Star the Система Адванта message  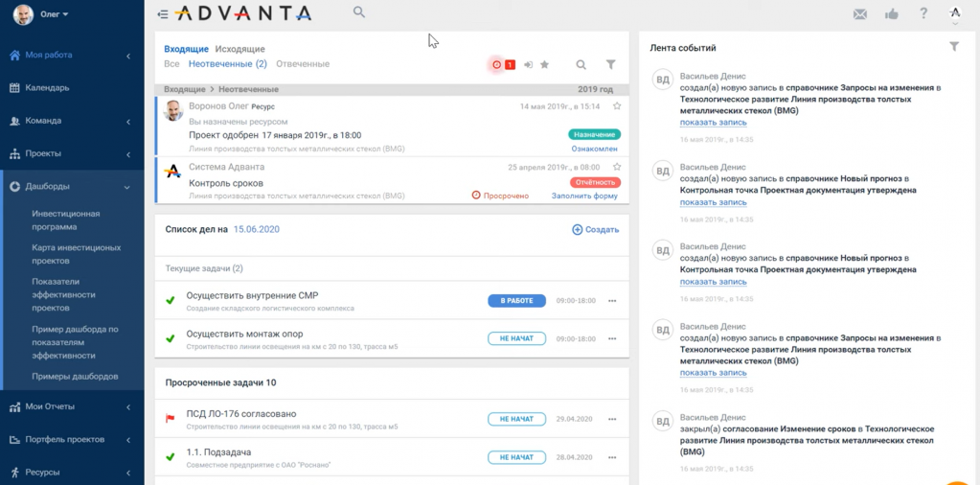[617, 167]
